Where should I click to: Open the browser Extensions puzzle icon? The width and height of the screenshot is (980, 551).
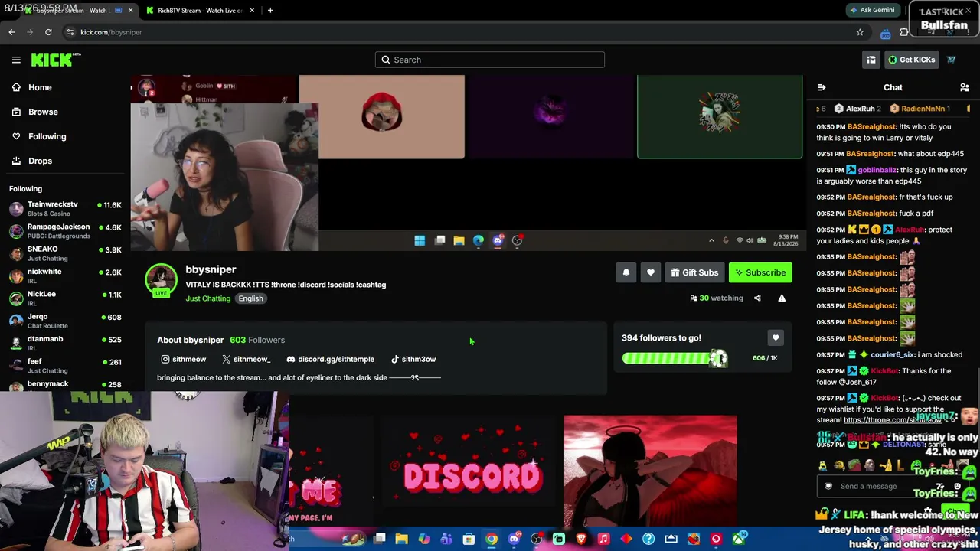[905, 32]
